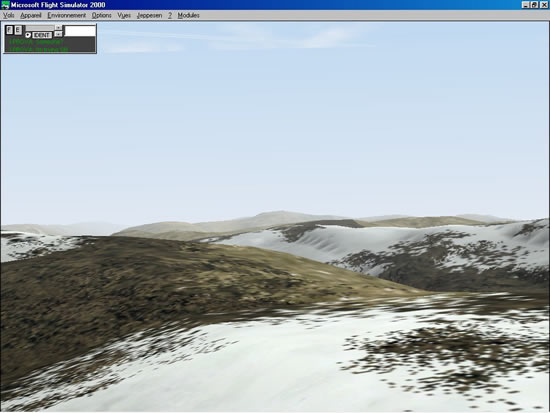Click the E button in the panel

(x=18, y=30)
